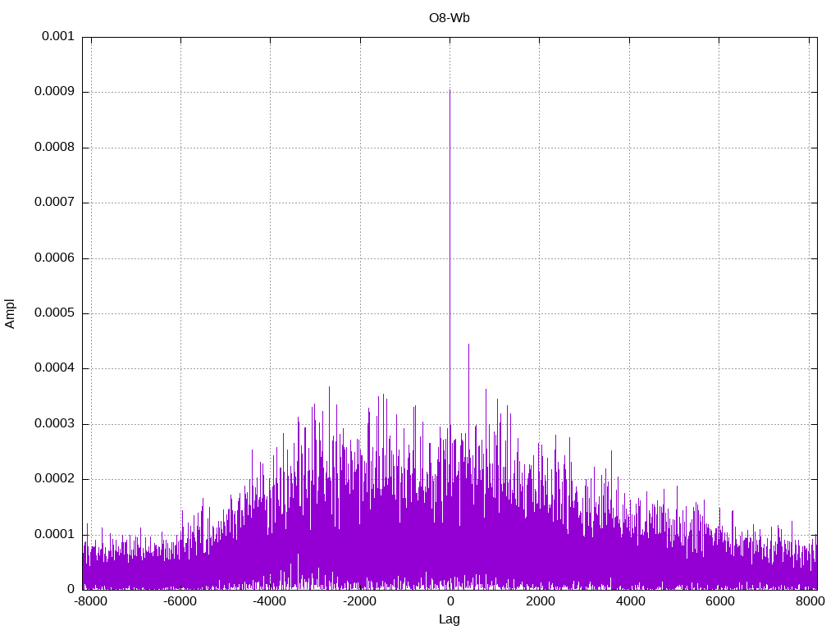Click the 0.0003 y-axis tick label
840x630 pixels.
[54, 424]
